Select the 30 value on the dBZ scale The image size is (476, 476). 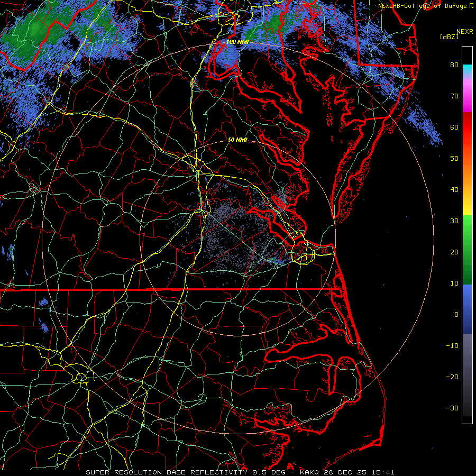(x=454, y=221)
